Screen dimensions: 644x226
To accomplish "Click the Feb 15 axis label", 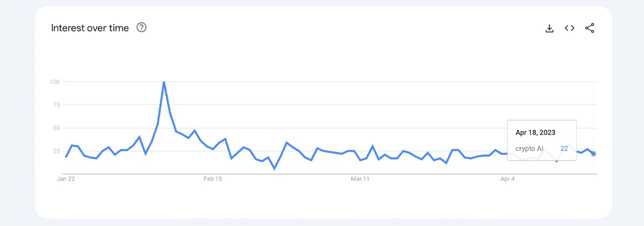I will pyautogui.click(x=213, y=179).
